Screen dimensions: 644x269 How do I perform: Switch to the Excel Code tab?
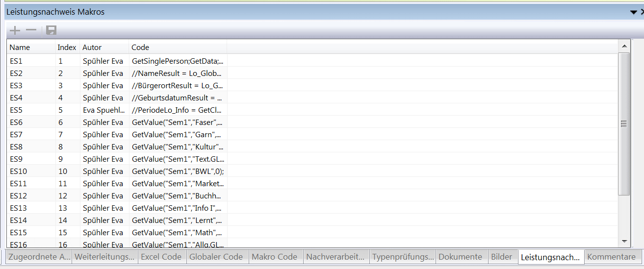tap(161, 257)
